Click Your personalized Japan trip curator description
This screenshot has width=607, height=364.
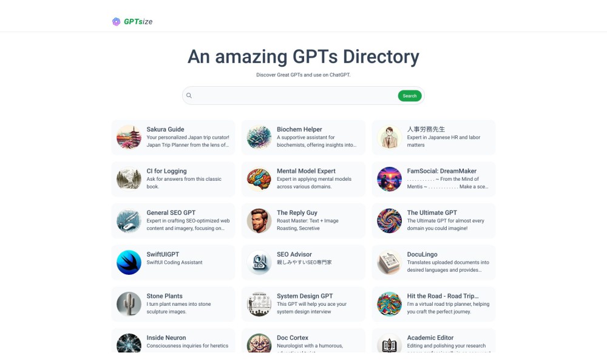pyautogui.click(x=188, y=141)
